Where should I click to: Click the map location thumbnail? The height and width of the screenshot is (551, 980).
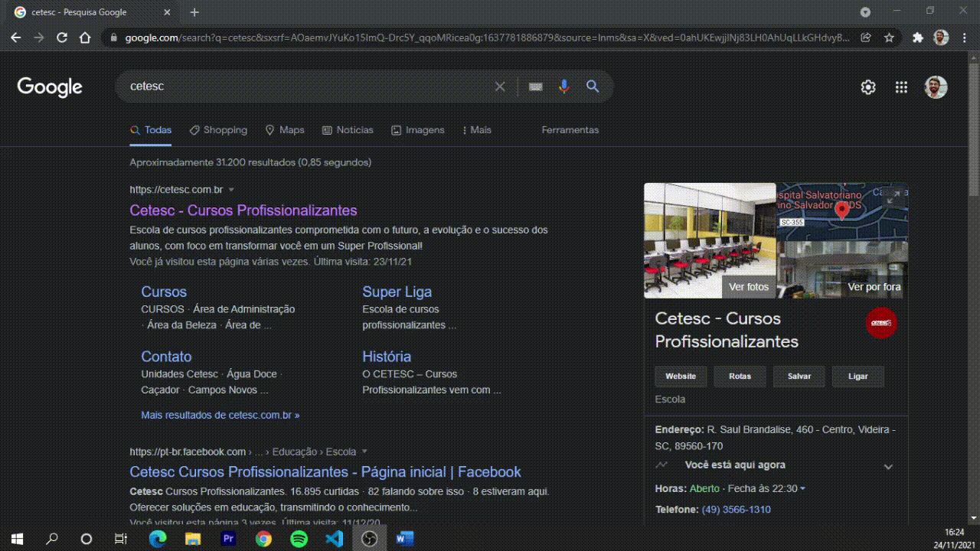click(842, 211)
